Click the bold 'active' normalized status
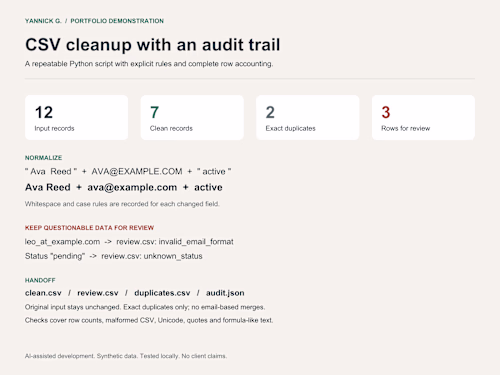Viewport: 500px width, 375px height. 208,187
